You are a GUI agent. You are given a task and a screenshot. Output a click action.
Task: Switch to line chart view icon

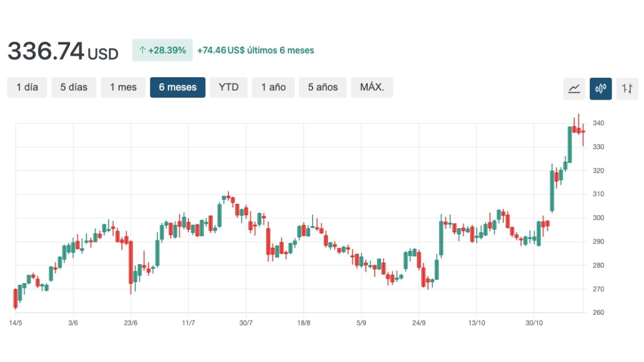(574, 88)
